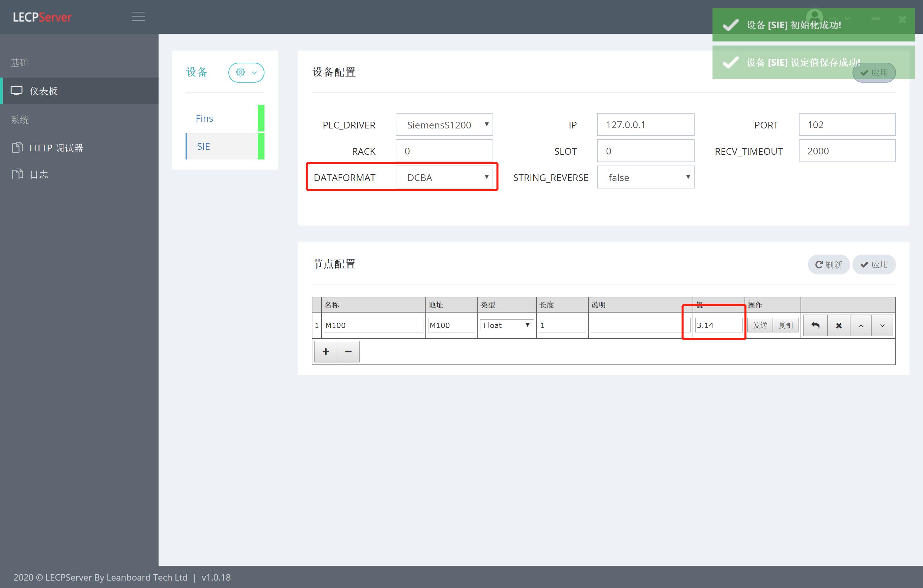This screenshot has height=588, width=923.
Task: Move node M100 up using chevron-up button
Action: [x=861, y=325]
